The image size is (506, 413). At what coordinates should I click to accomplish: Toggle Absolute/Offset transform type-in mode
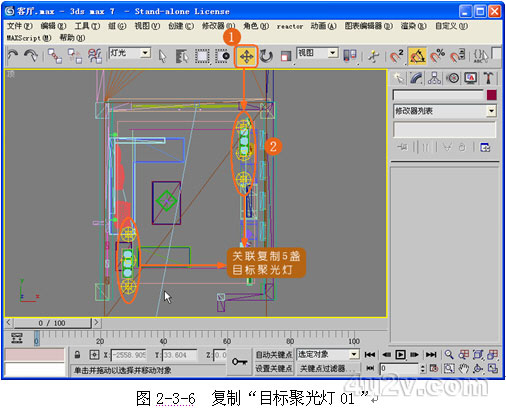pyautogui.click(x=94, y=355)
